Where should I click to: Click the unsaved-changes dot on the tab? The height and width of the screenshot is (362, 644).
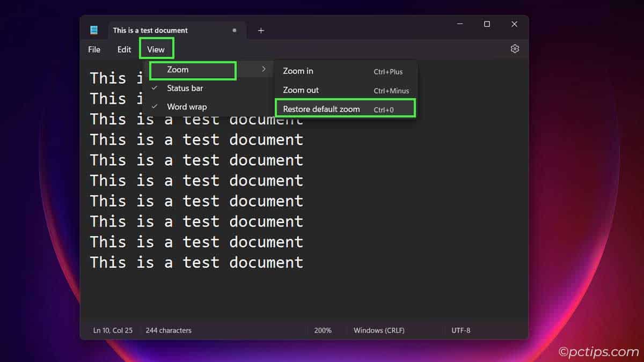coord(235,31)
